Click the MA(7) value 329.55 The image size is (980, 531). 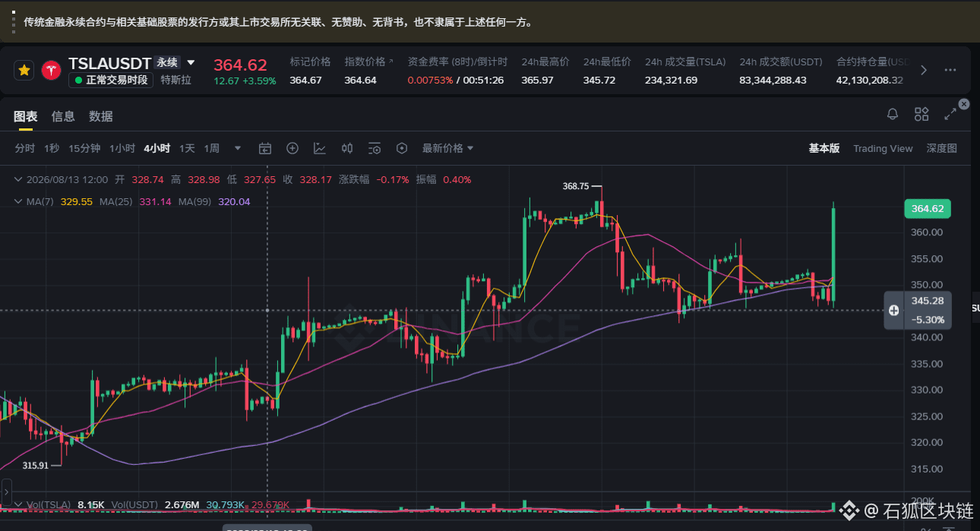tap(76, 202)
